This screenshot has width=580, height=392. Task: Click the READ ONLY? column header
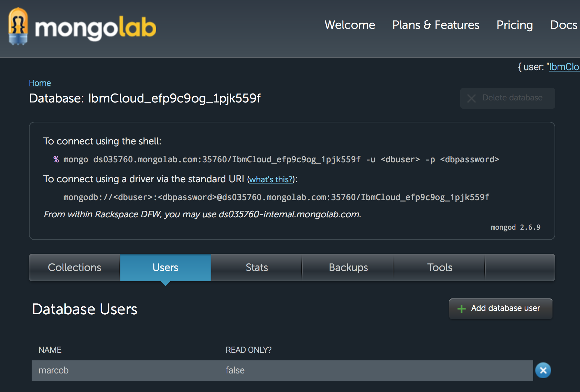tap(248, 350)
